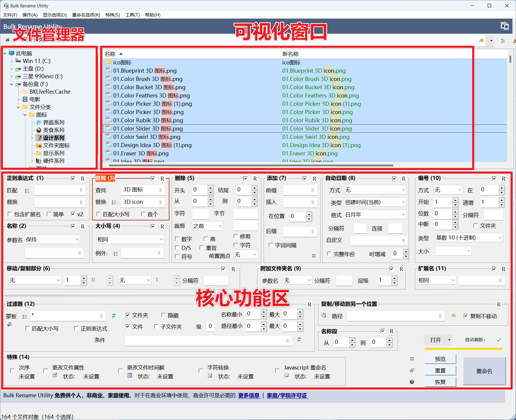Open the 文件(F) menu
The height and width of the screenshot is (420, 516).
(x=10, y=15)
